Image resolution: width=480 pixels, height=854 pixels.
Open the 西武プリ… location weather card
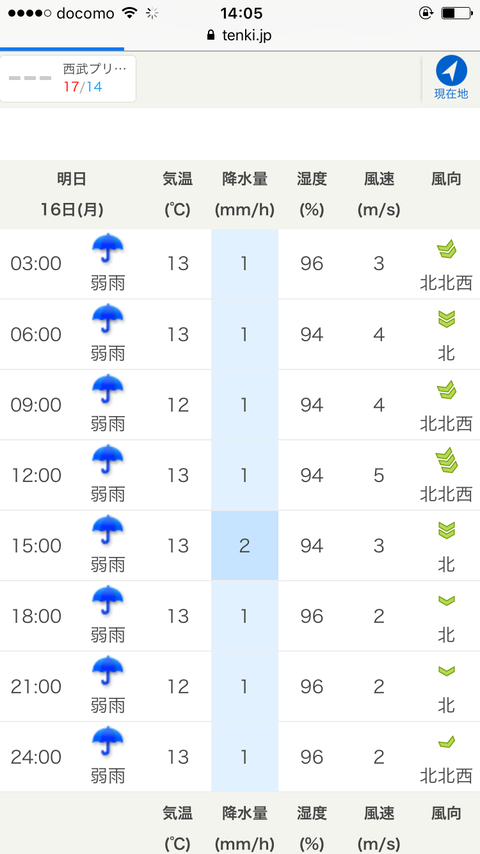tap(68, 79)
